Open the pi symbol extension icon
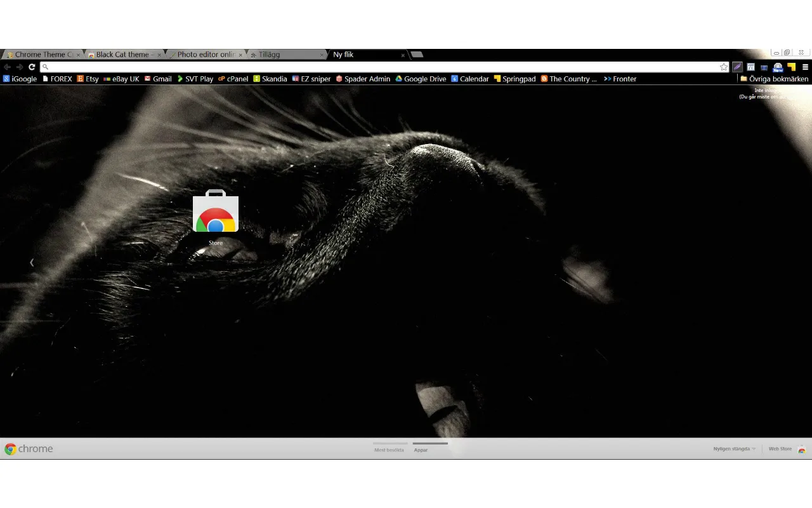Image resolution: width=812 pixels, height=508 pixels. click(751, 67)
